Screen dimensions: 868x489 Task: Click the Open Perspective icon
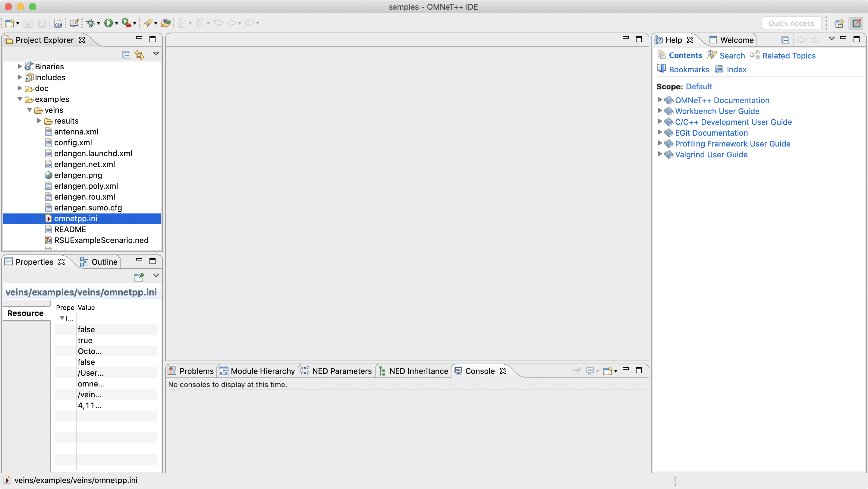[x=839, y=23]
